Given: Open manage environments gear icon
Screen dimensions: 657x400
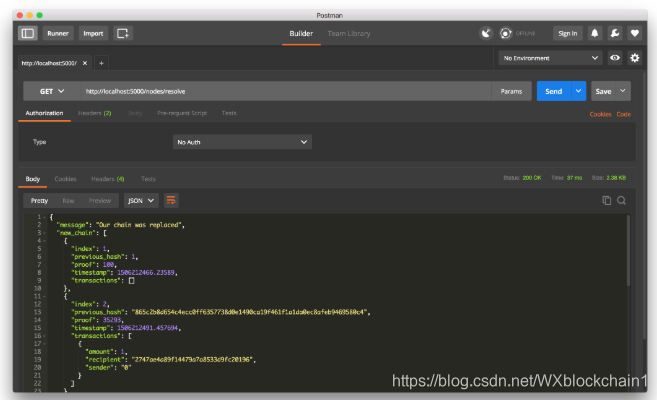Looking at the screenshot, I should tap(635, 58).
